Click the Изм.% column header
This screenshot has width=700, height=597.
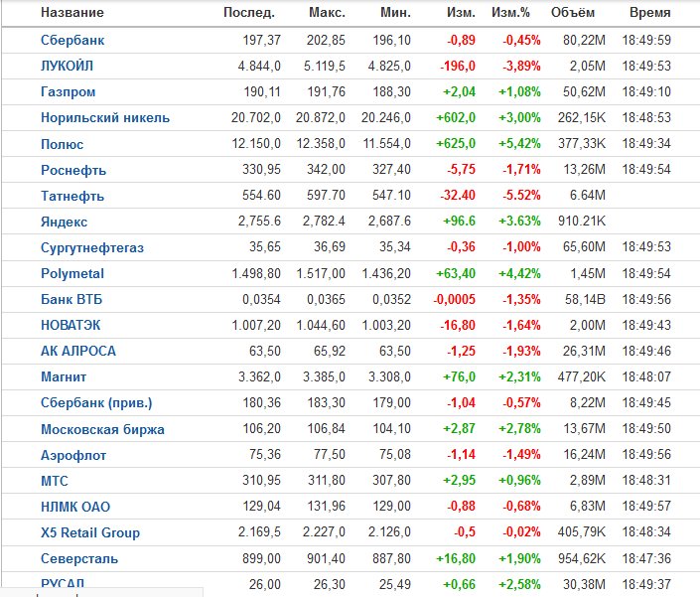click(510, 13)
